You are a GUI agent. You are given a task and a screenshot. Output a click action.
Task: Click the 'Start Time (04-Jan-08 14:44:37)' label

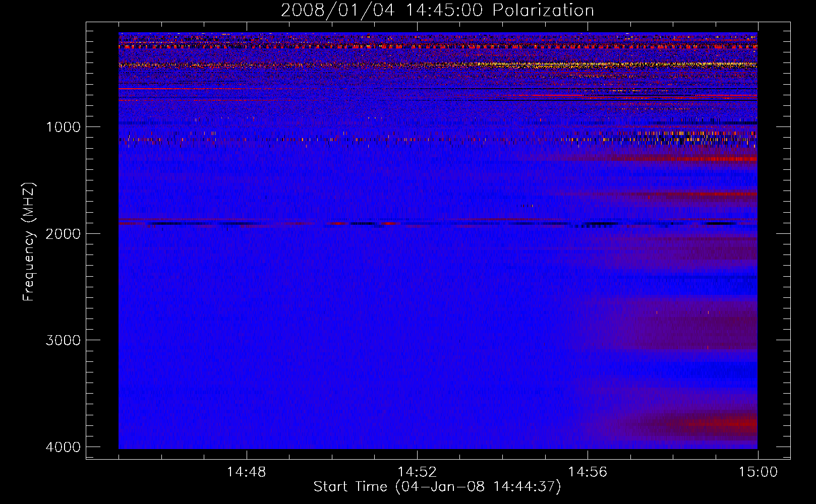[x=437, y=487]
